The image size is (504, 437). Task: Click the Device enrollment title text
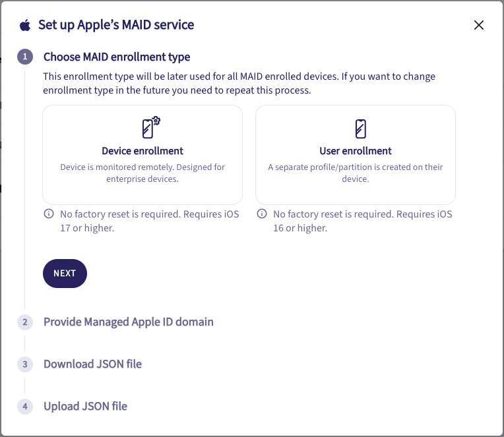click(142, 151)
